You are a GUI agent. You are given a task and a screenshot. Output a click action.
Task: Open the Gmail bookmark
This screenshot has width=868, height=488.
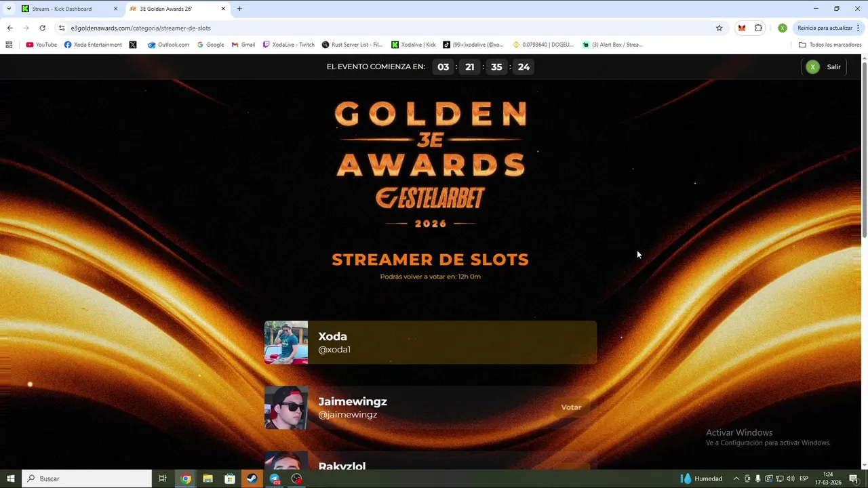pos(243,45)
